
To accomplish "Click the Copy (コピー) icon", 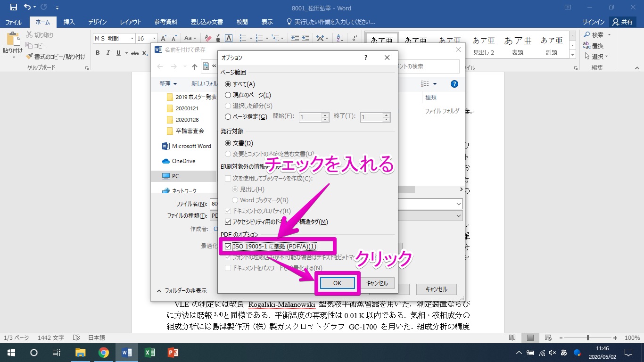I will tap(29, 46).
